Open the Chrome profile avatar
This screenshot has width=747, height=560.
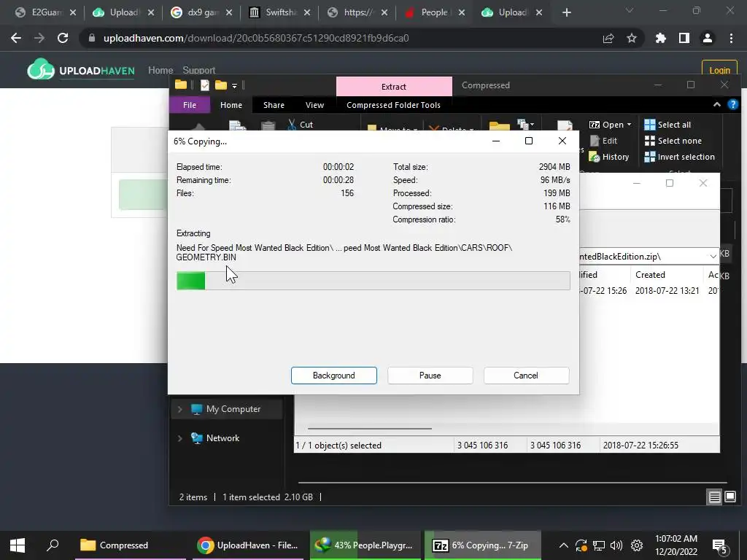[708, 38]
